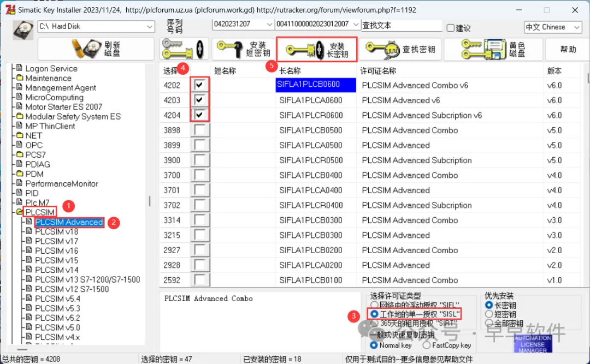Select Management Agent in the tree
Screen dimensions: 590x364
[x=61, y=88]
